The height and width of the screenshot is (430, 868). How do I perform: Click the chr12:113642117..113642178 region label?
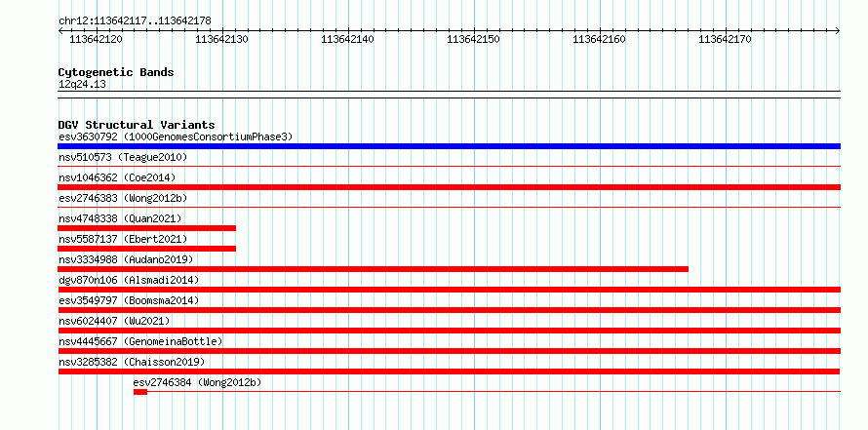135,21
